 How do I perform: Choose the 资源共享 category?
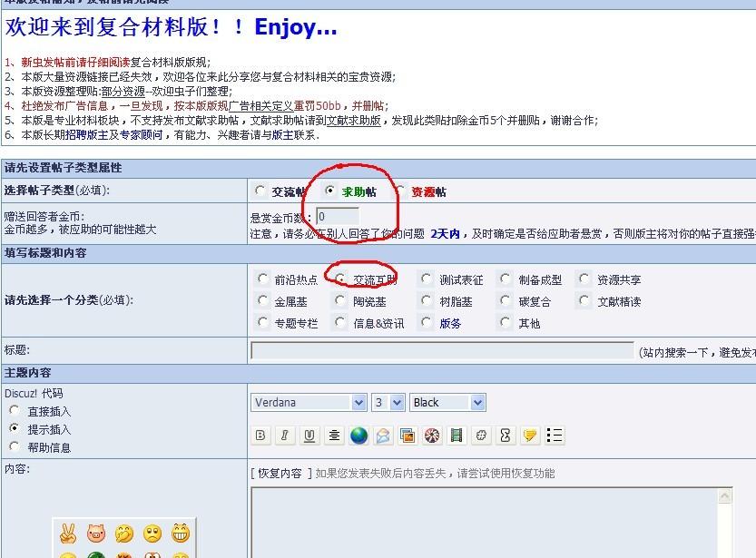(x=584, y=279)
